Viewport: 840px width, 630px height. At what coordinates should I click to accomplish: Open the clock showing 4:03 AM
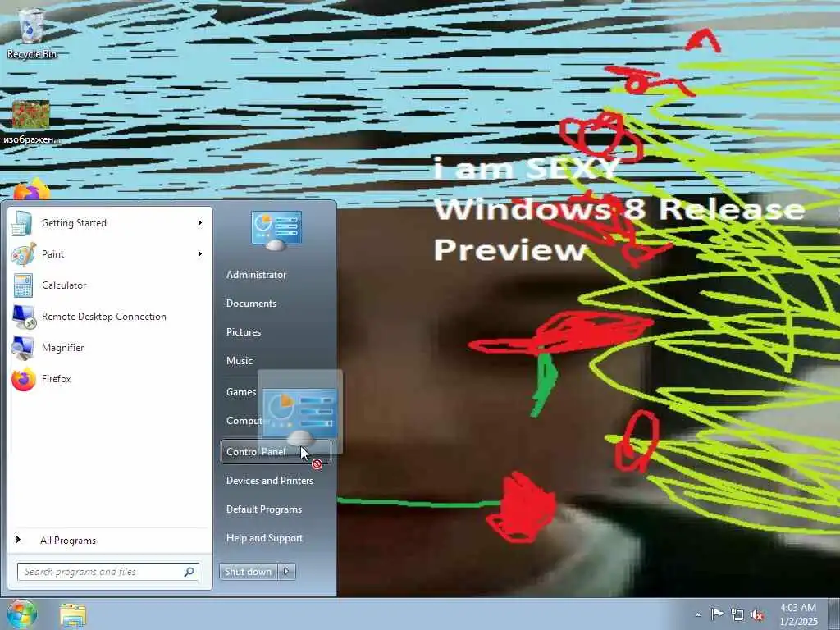pos(798,614)
